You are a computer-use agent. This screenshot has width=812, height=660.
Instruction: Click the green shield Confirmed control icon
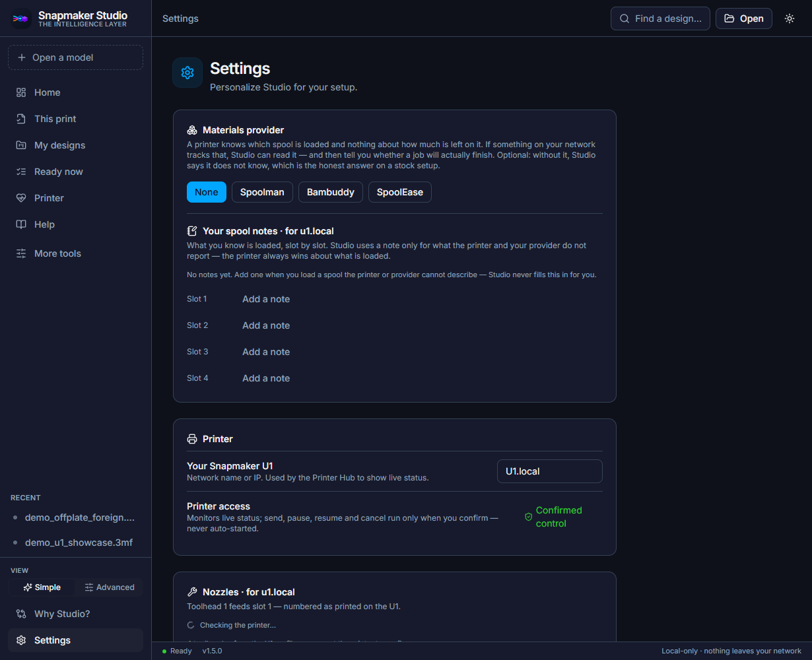point(528,517)
